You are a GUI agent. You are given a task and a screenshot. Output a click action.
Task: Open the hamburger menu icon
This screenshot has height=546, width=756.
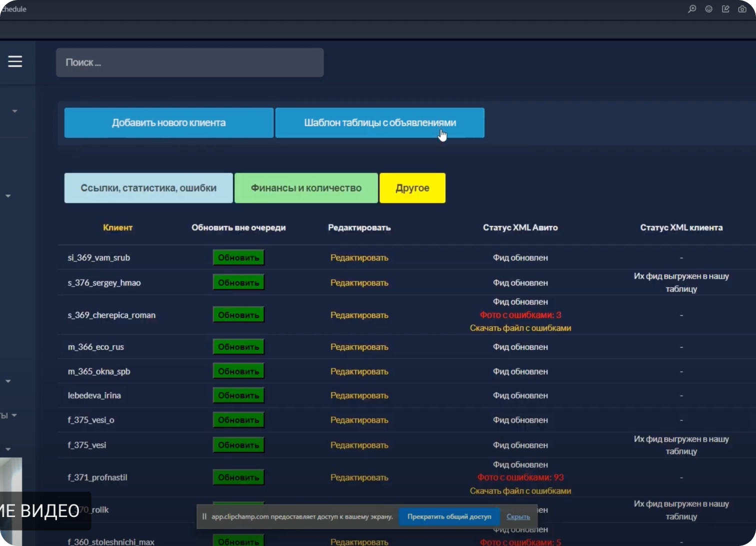(15, 61)
